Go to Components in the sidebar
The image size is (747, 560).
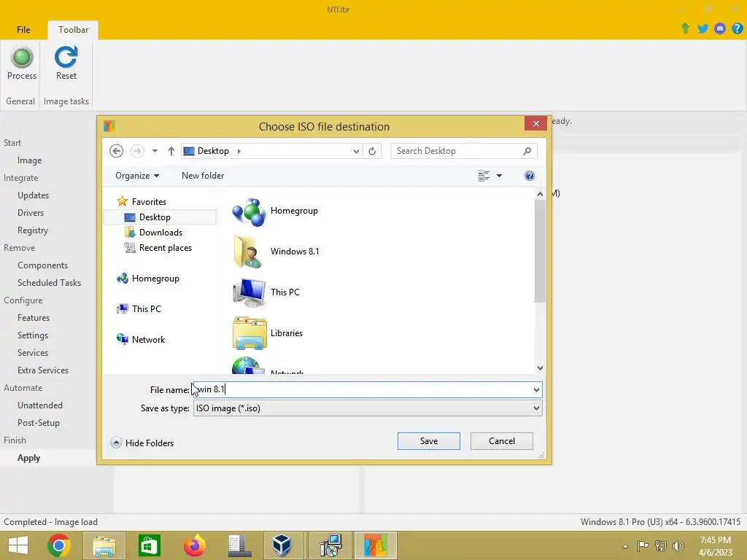coord(42,265)
